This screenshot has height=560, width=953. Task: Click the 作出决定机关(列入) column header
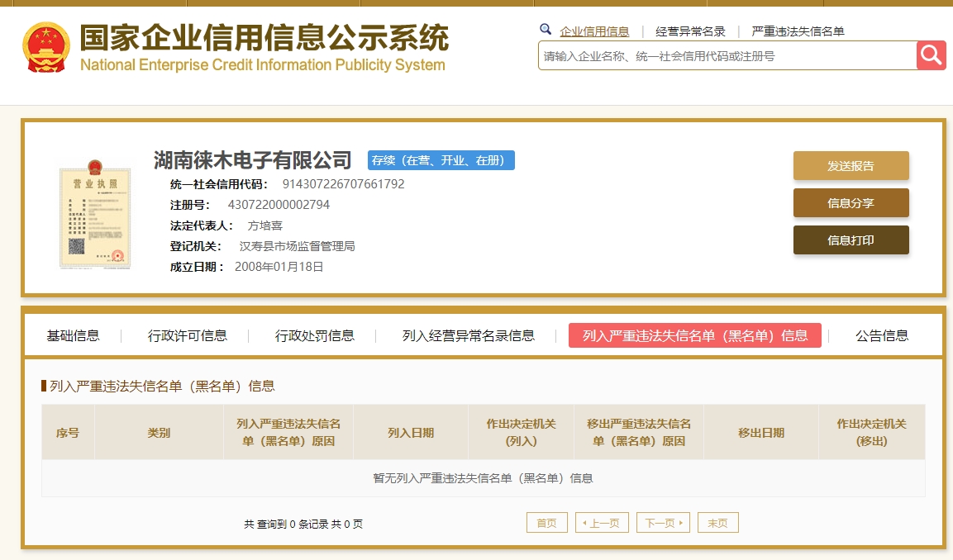522,433
